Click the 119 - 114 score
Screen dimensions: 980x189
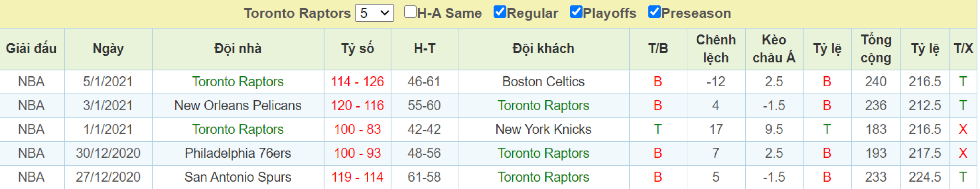coord(357,177)
